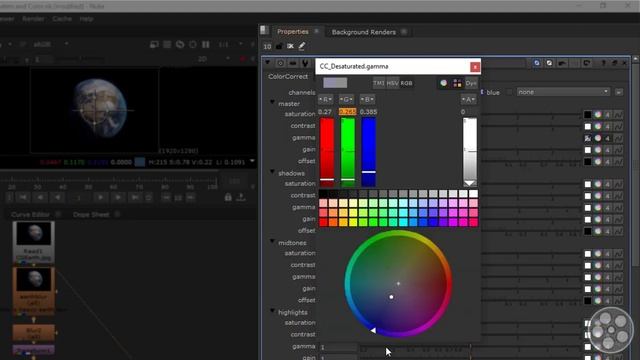The image size is (640, 360).
Task: Collapse the ColorCorrect node panel arrow
Action: [268, 63]
